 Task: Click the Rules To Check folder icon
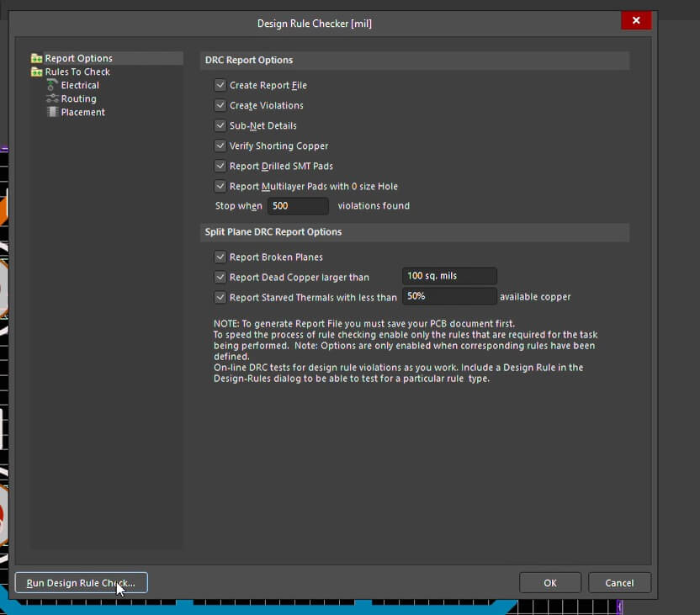pyautogui.click(x=37, y=72)
